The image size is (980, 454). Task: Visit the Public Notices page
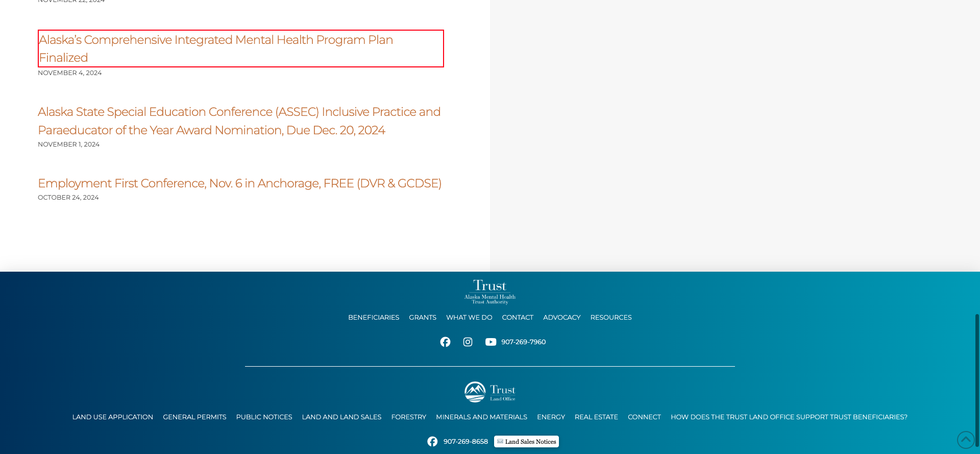pyautogui.click(x=264, y=417)
